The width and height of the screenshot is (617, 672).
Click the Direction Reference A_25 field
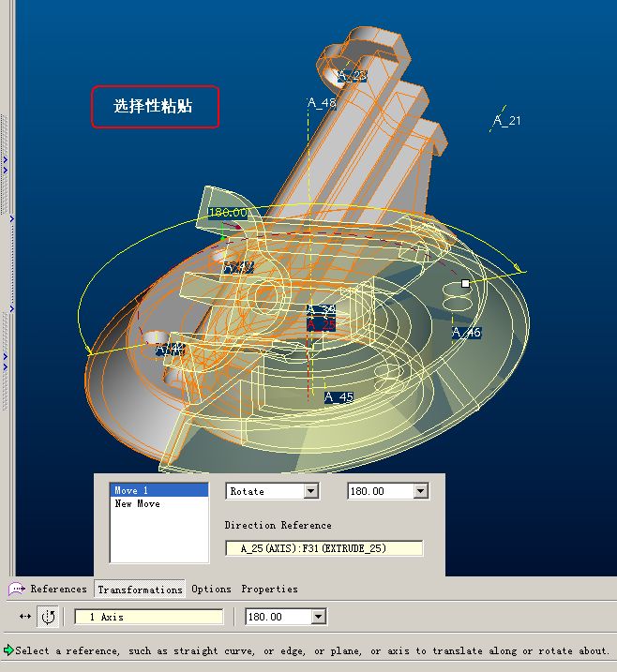324,548
